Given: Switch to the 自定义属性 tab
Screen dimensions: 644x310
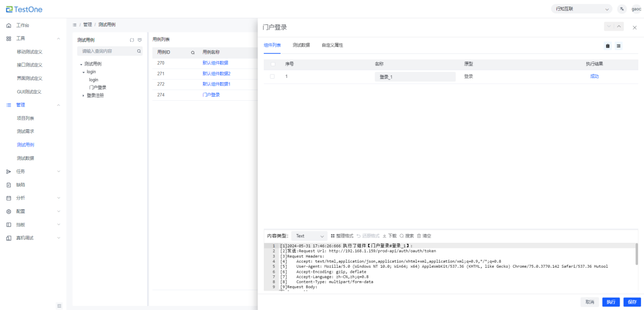Looking at the screenshot, I should pyautogui.click(x=332, y=45).
